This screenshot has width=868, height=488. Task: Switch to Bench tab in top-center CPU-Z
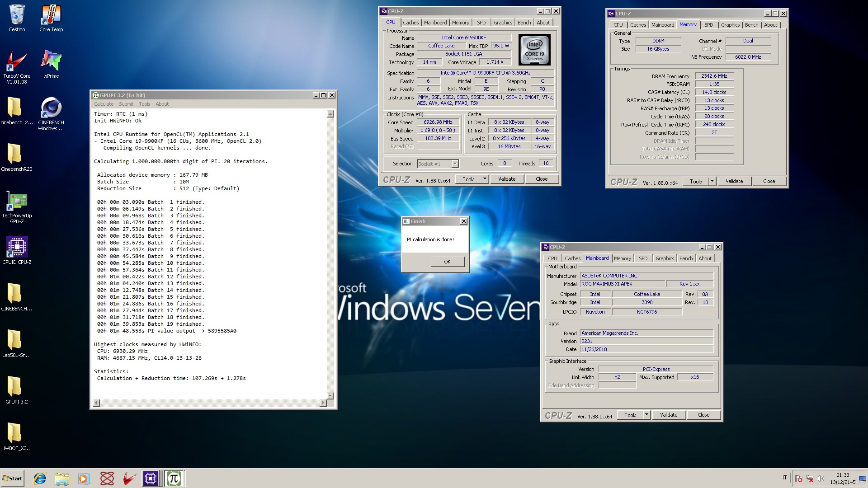point(524,23)
